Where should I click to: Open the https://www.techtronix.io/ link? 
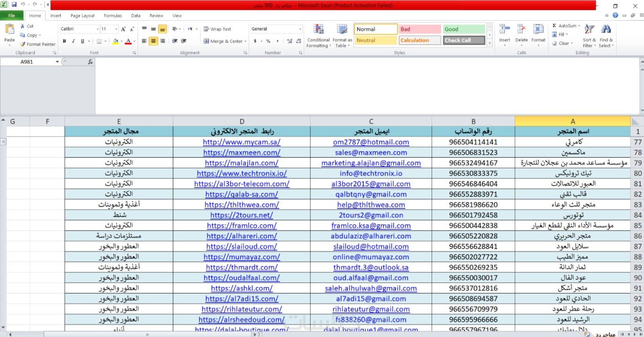pos(241,173)
